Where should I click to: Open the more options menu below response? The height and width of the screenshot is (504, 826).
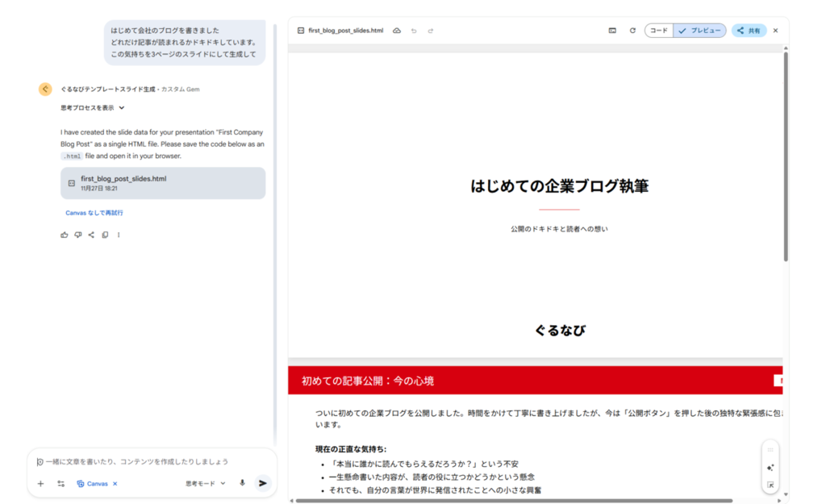tap(119, 235)
